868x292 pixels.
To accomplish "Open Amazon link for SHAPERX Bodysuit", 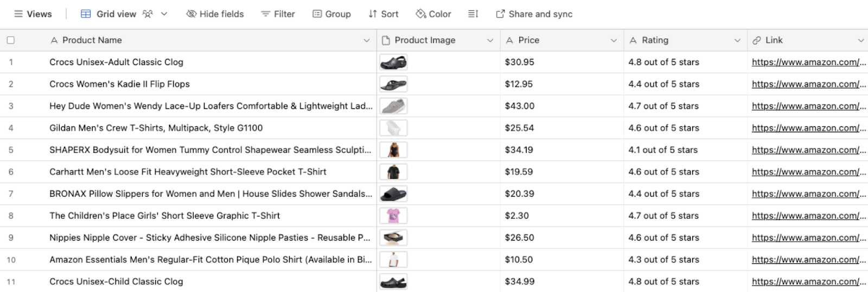I will tap(809, 150).
